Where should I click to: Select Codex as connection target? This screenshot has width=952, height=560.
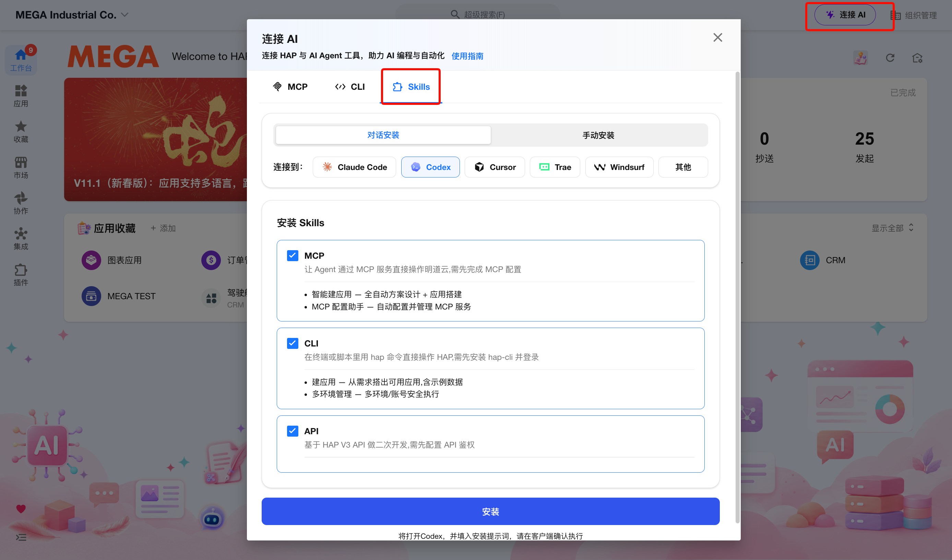click(x=430, y=167)
